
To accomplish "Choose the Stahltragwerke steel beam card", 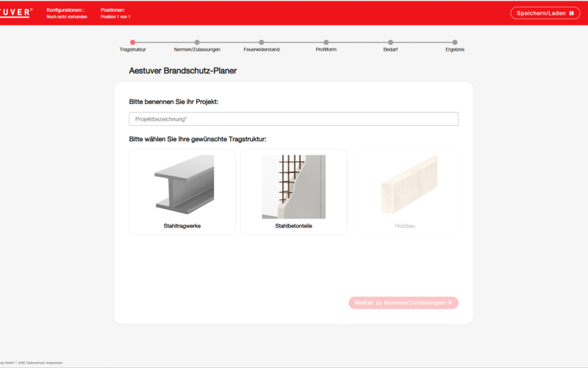I will tap(182, 192).
